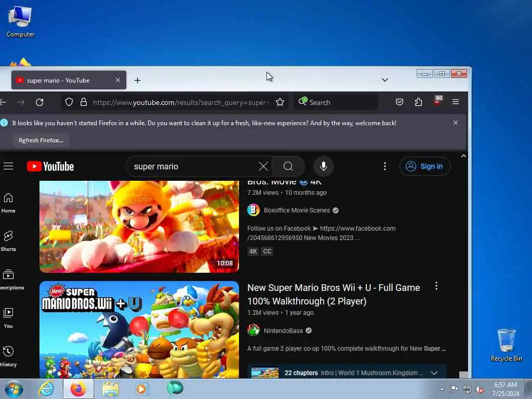Launch Internet Explorer from taskbar

click(x=46, y=389)
